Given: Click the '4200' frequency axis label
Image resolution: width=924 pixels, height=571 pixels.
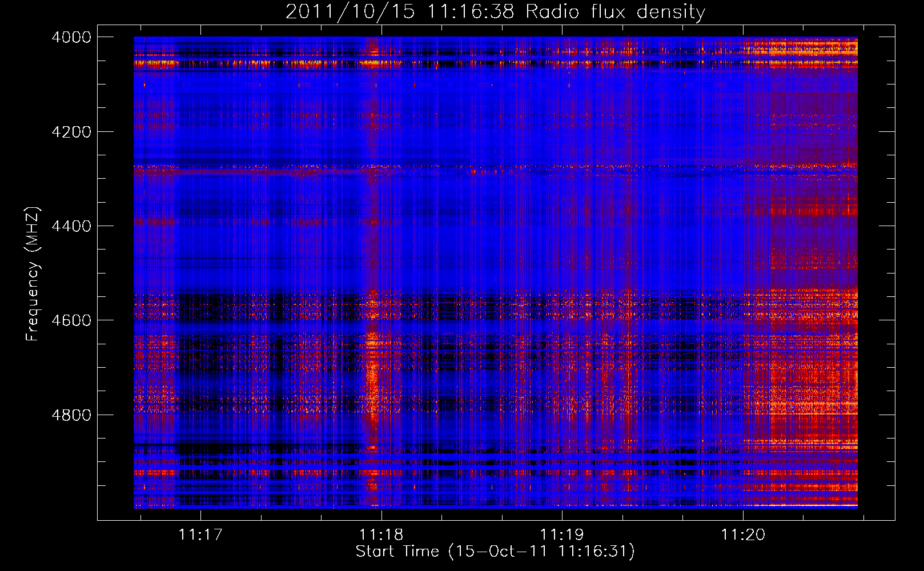Looking at the screenshot, I should click(x=71, y=132).
